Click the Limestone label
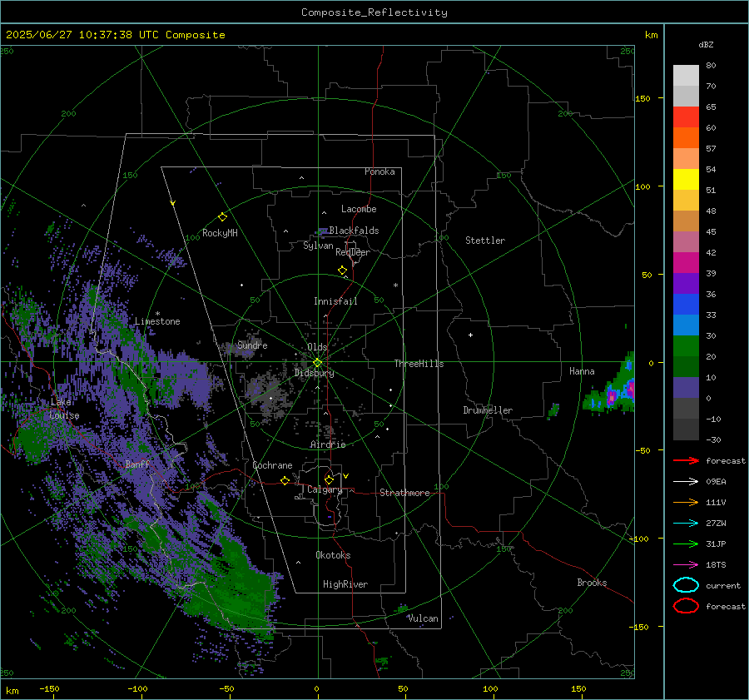 [x=157, y=321]
